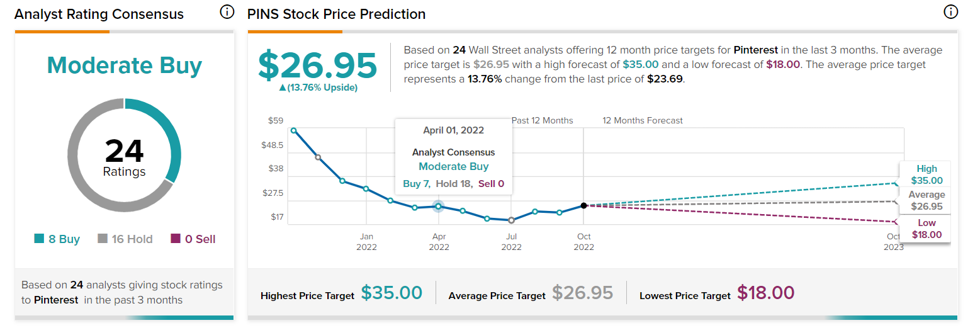
Task: Click the Average $26.95 forecast label
Action: [x=926, y=200]
